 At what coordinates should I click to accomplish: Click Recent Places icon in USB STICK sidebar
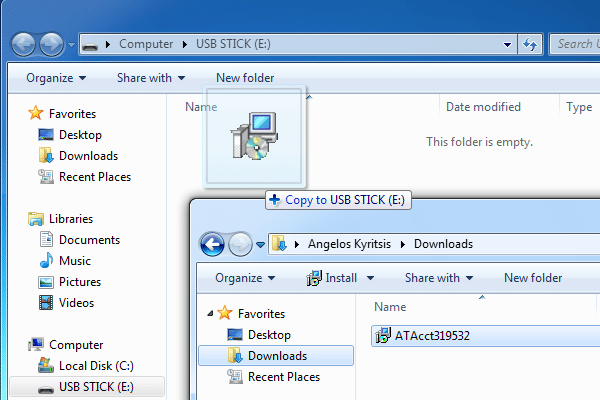click(46, 176)
